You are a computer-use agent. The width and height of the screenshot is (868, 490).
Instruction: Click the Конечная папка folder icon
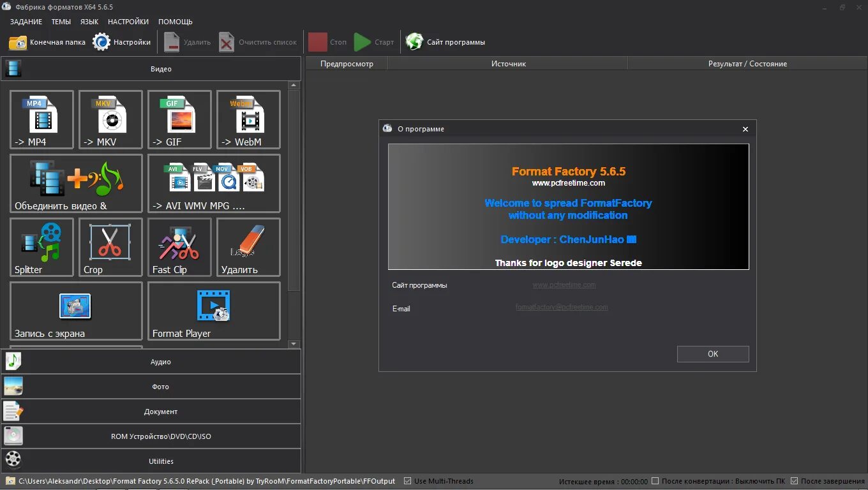[x=18, y=42]
